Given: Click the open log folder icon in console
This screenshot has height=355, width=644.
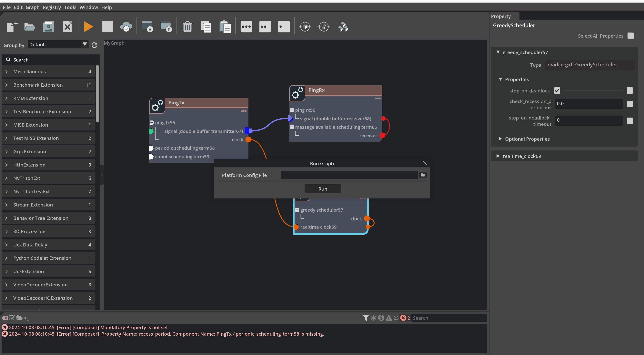Looking at the screenshot, I should click(19, 318).
